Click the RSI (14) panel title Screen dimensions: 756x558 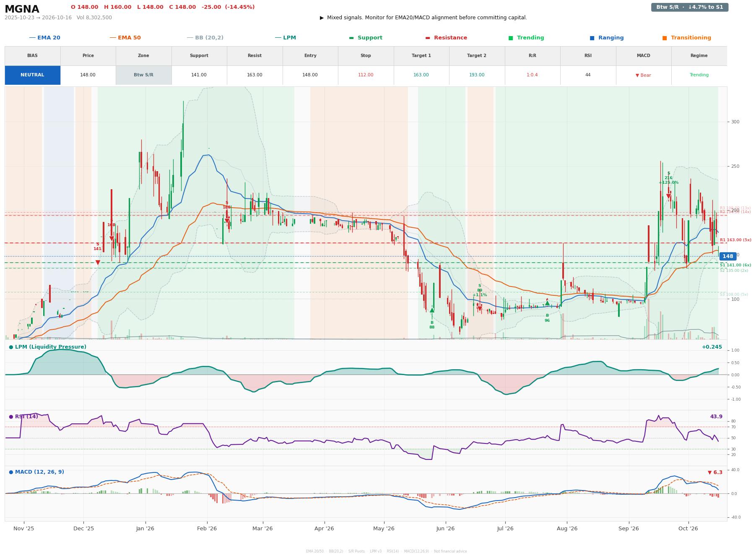23,417
